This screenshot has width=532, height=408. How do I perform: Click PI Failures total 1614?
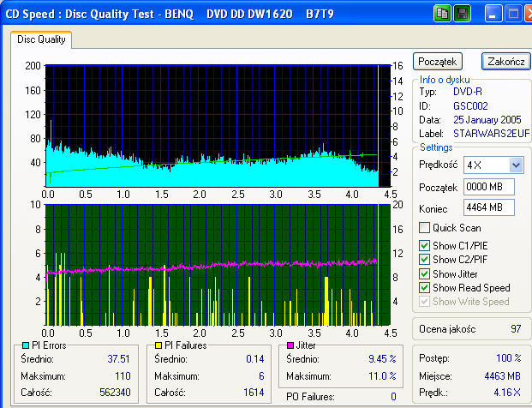coord(254,393)
